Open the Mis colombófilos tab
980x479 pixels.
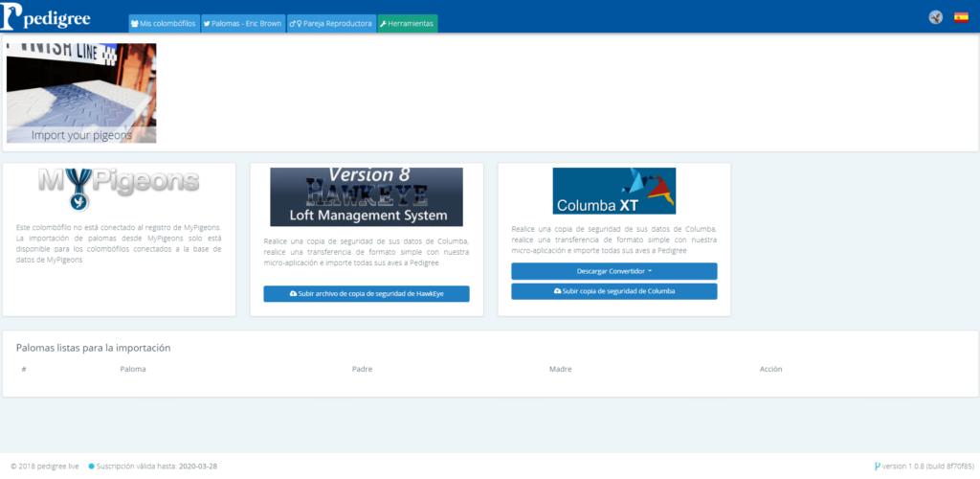coord(164,23)
